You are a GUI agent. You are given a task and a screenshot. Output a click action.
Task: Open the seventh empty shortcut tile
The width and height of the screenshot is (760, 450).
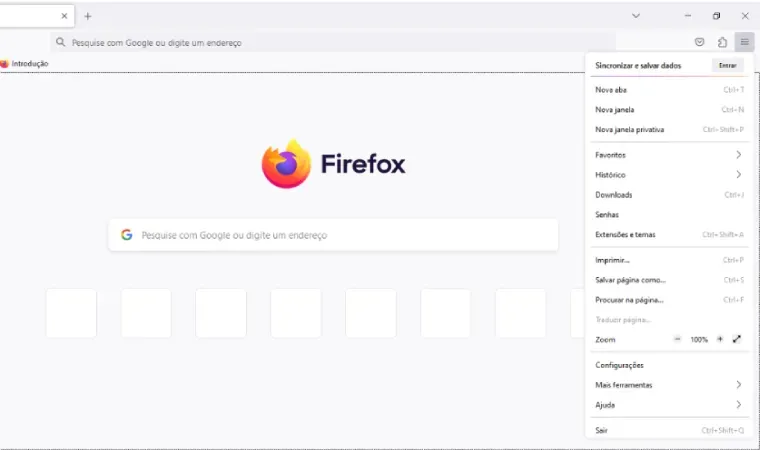pyautogui.click(x=521, y=313)
